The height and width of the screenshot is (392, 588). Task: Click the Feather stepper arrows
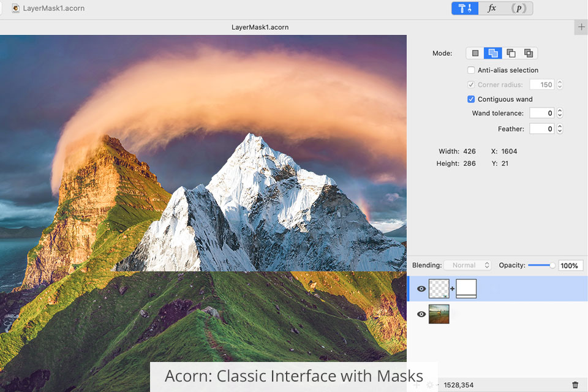pos(559,129)
